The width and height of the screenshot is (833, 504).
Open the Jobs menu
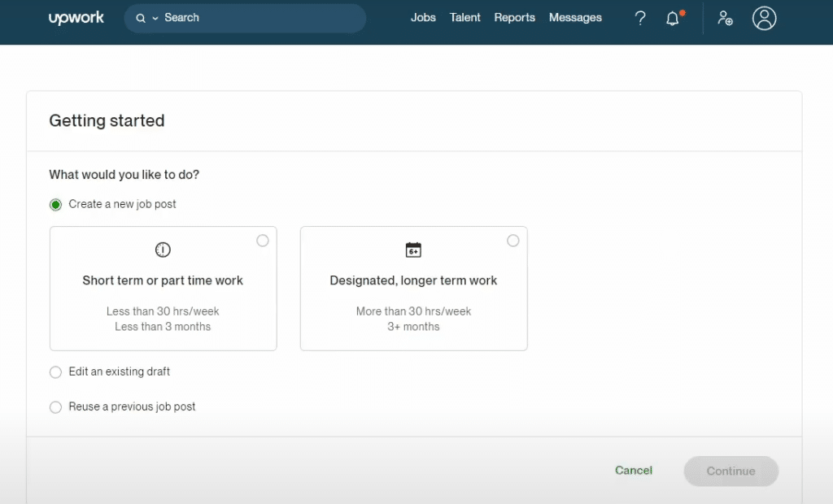423,17
